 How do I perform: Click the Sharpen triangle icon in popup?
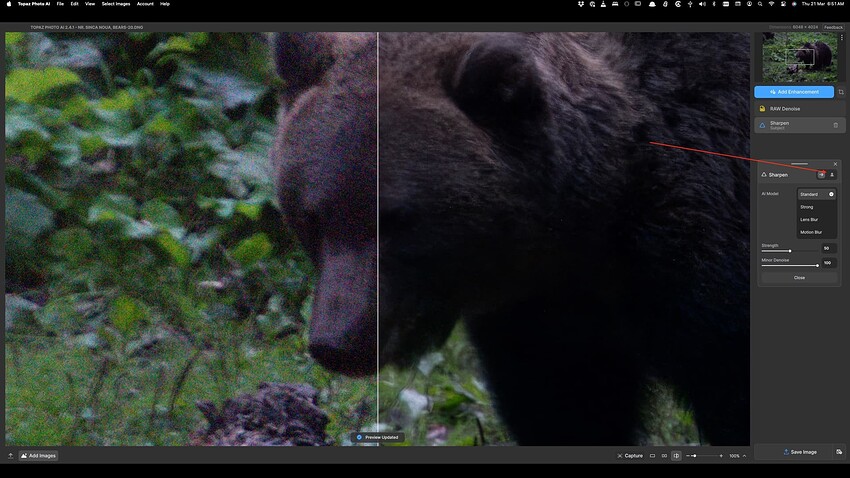tap(764, 175)
